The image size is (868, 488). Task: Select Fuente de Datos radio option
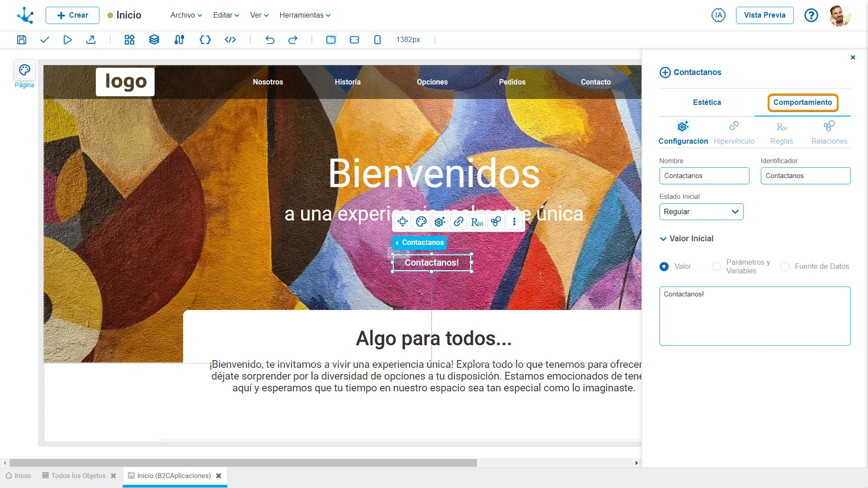tap(785, 267)
